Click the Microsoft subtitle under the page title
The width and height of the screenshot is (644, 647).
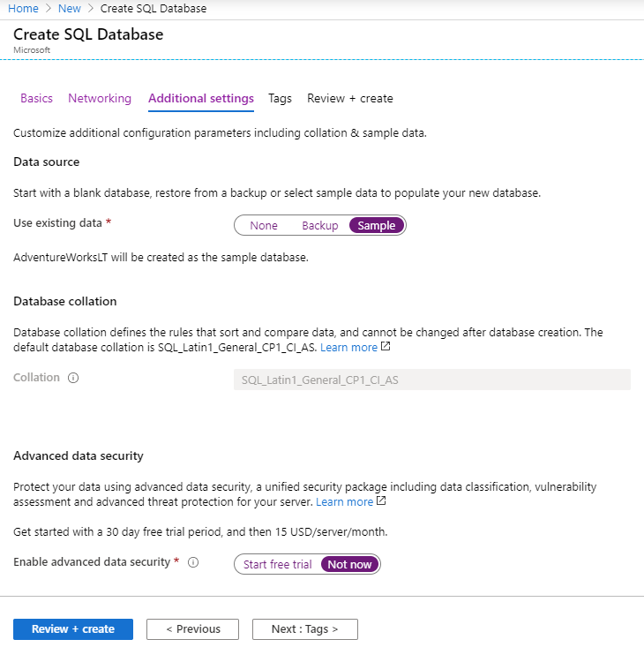pyautogui.click(x=32, y=50)
